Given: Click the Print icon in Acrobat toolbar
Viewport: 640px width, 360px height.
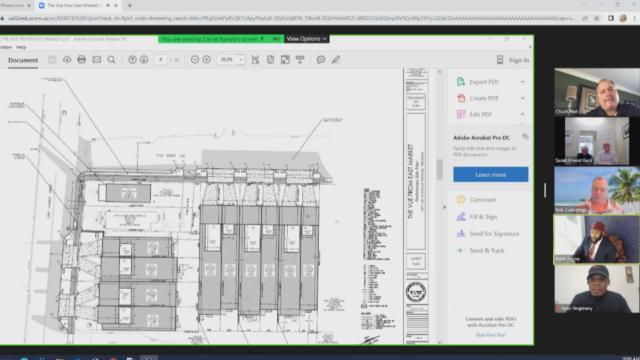Looking at the screenshot, I should 82,60.
